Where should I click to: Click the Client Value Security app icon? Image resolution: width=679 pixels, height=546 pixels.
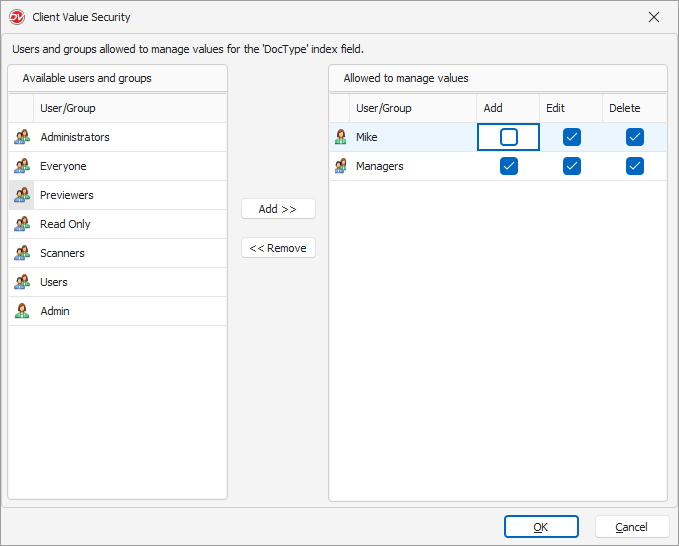pos(17,17)
